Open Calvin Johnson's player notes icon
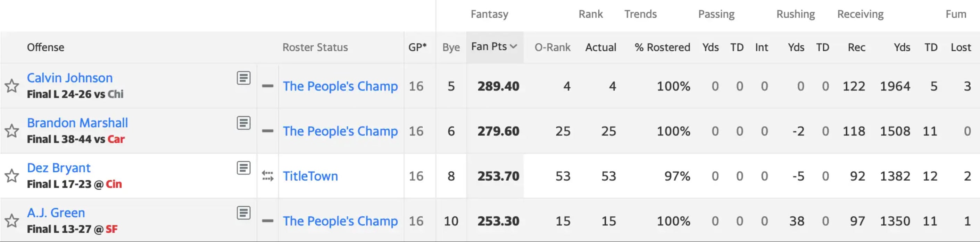This screenshot has width=980, height=242. pos(243,78)
